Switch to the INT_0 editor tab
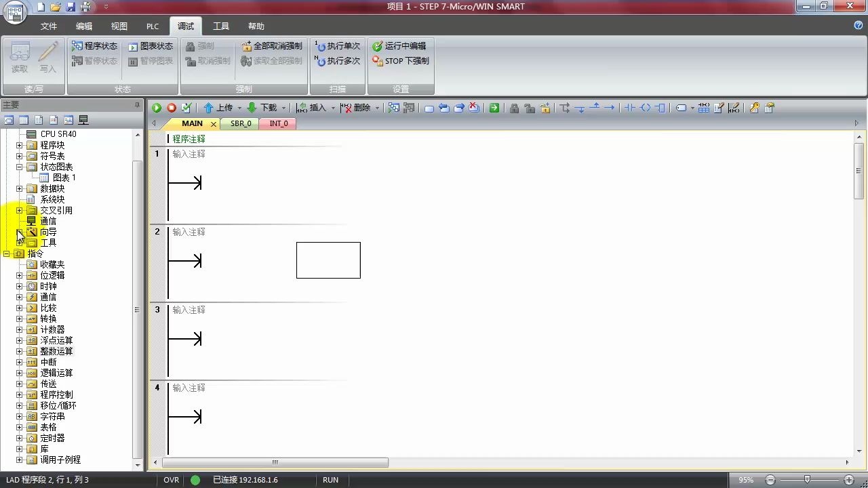The width and height of the screenshot is (868, 488). [x=279, y=123]
